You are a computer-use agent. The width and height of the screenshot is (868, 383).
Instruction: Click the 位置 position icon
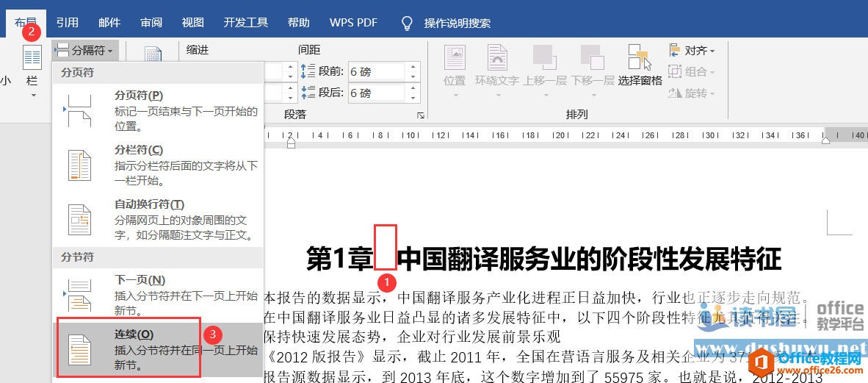point(455,57)
